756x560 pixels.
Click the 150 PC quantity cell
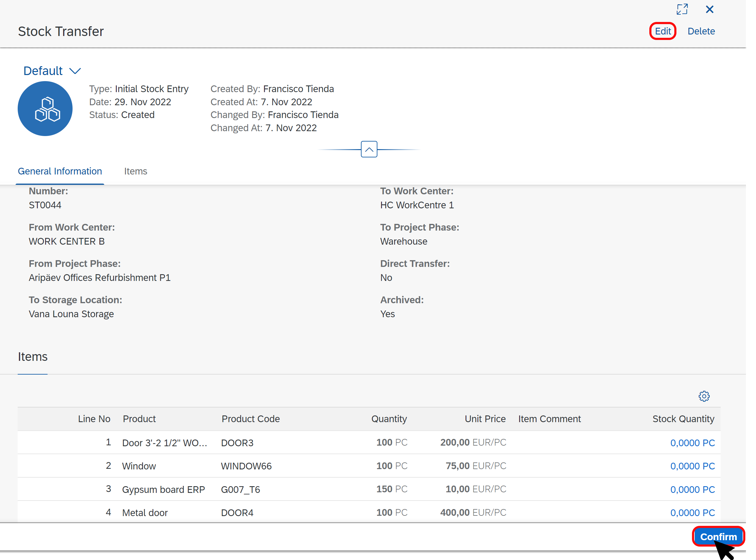(391, 489)
